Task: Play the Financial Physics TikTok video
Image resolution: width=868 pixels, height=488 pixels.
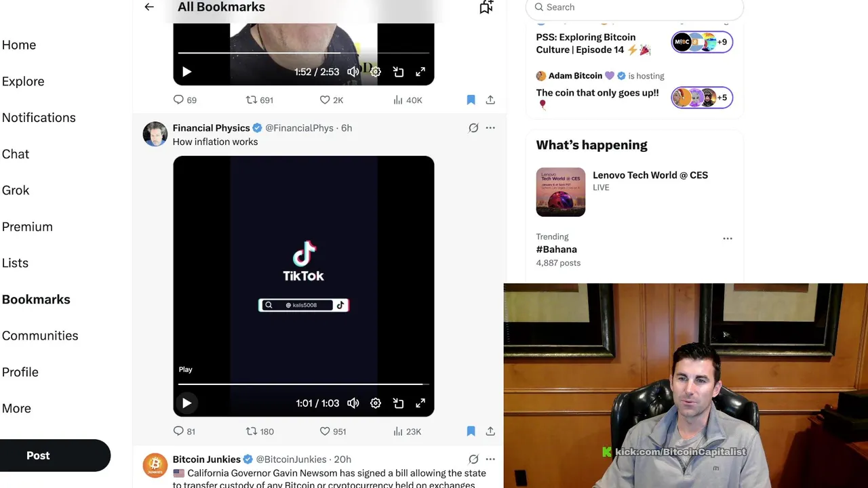Action: click(186, 403)
